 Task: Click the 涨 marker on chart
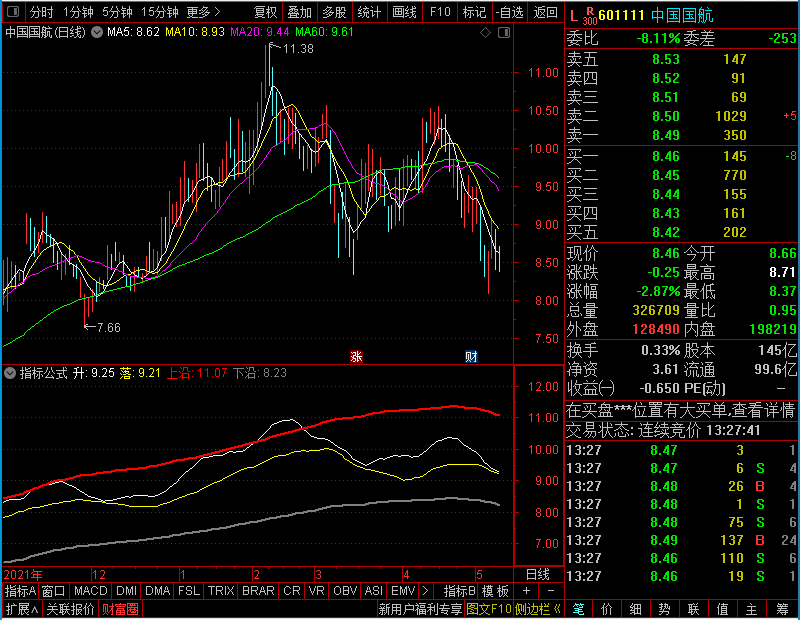[x=356, y=357]
